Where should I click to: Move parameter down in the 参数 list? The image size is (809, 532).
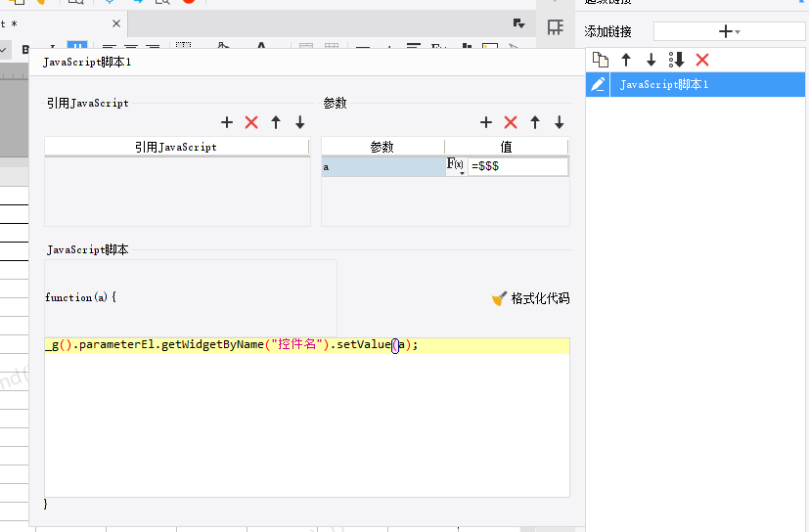tap(560, 122)
